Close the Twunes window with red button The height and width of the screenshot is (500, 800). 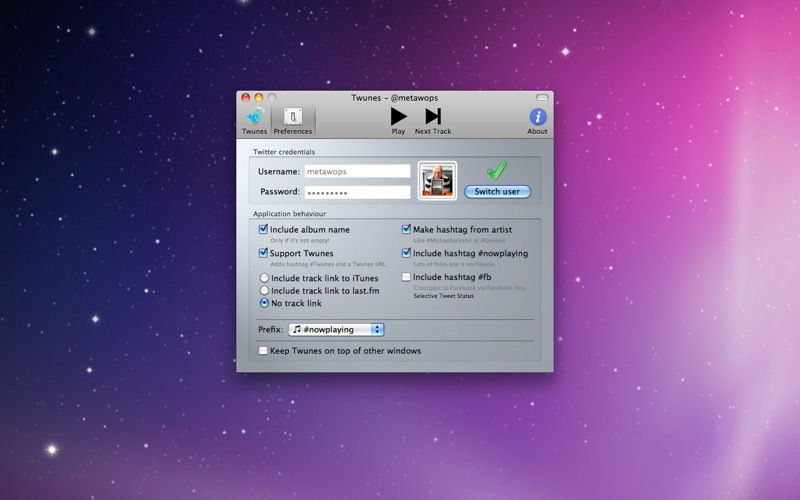tap(245, 97)
